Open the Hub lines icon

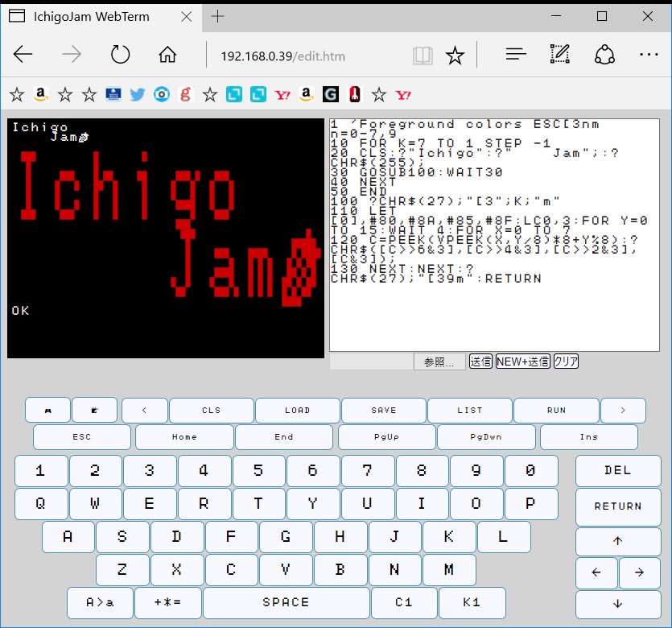pyautogui.click(x=516, y=54)
